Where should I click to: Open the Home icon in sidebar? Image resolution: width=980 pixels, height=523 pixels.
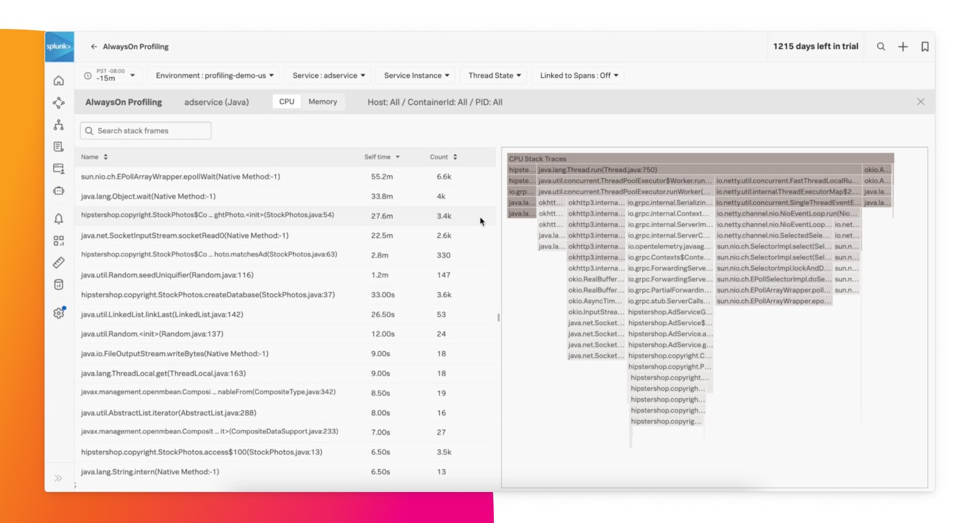coord(59,81)
